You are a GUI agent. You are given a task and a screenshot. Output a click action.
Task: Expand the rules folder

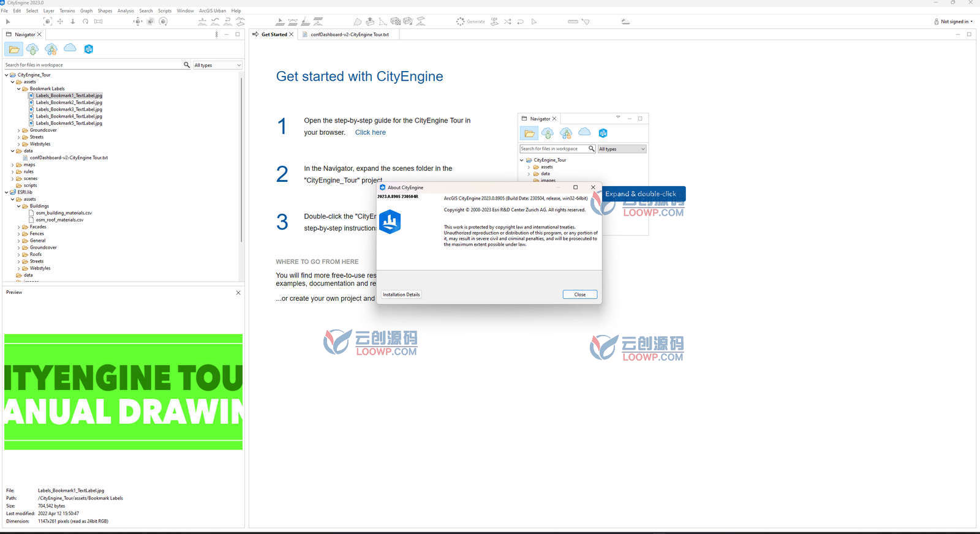coord(12,171)
